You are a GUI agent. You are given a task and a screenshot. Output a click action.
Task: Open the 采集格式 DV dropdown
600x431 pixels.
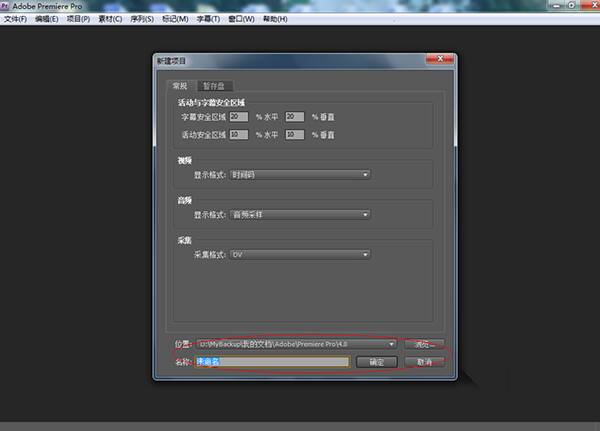coord(300,255)
